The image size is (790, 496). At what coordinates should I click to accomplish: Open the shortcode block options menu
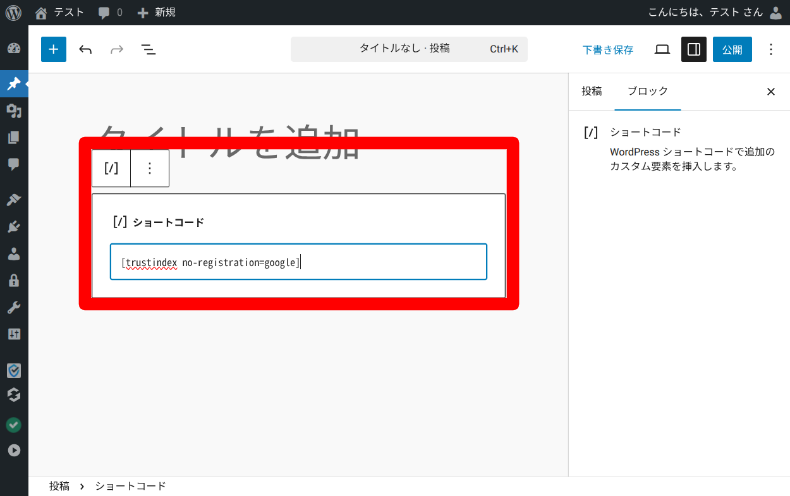pyautogui.click(x=150, y=168)
